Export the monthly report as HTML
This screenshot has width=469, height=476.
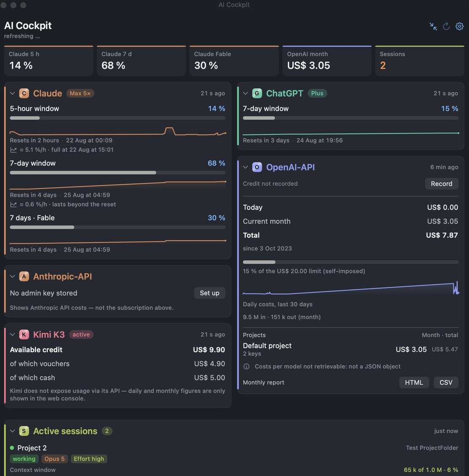point(414,383)
